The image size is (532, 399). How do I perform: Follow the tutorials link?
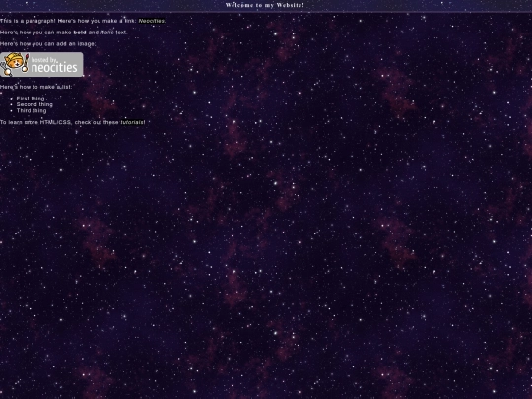click(132, 122)
